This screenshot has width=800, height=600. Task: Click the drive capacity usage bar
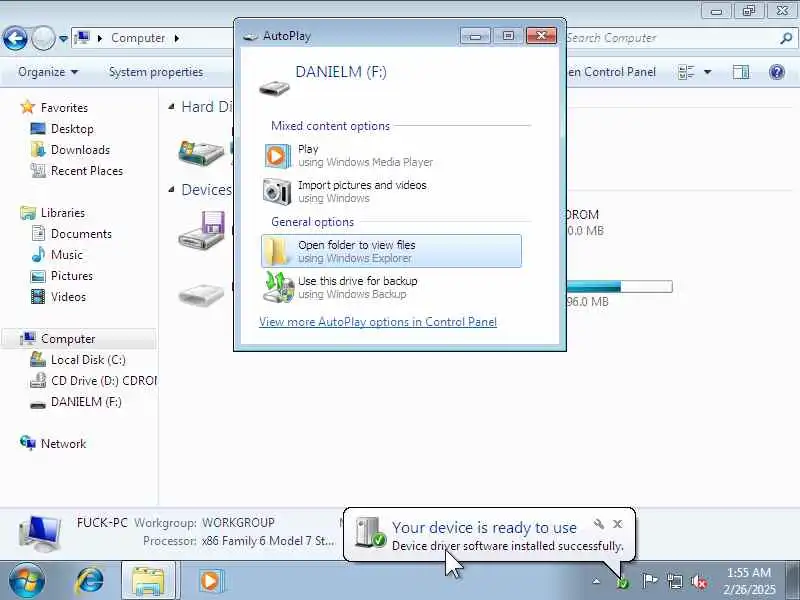pyautogui.click(x=619, y=287)
